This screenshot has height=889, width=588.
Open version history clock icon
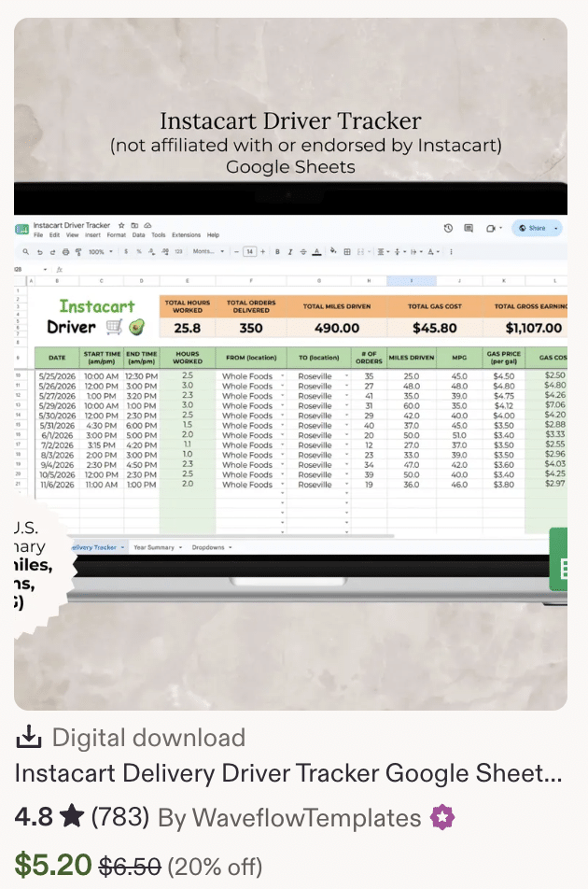(x=448, y=228)
